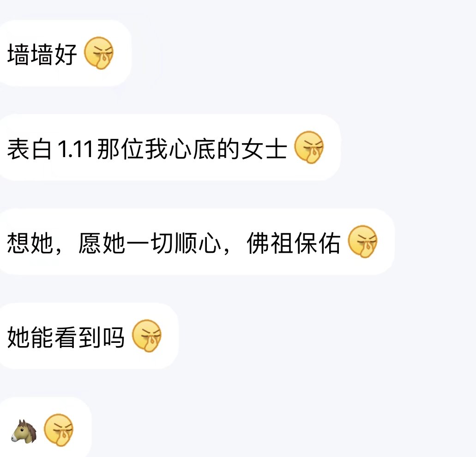Click the word 保佑 before the crying emoji
This screenshot has width=476, height=457.
[x=317, y=243]
